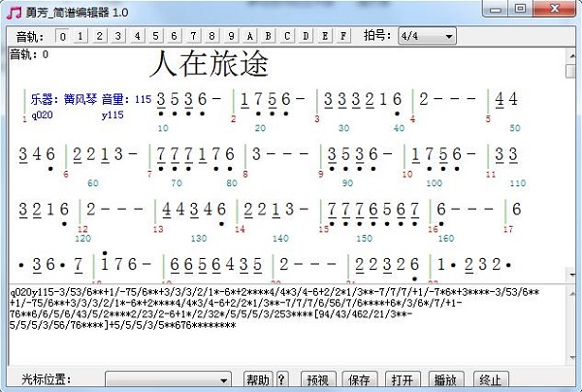Open a file with 打开 button
582x392 pixels.
click(x=403, y=379)
